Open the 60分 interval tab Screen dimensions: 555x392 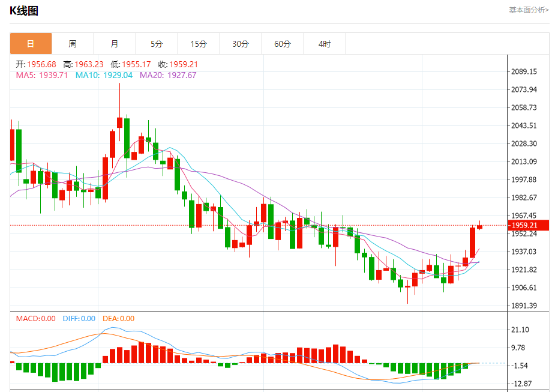point(283,44)
